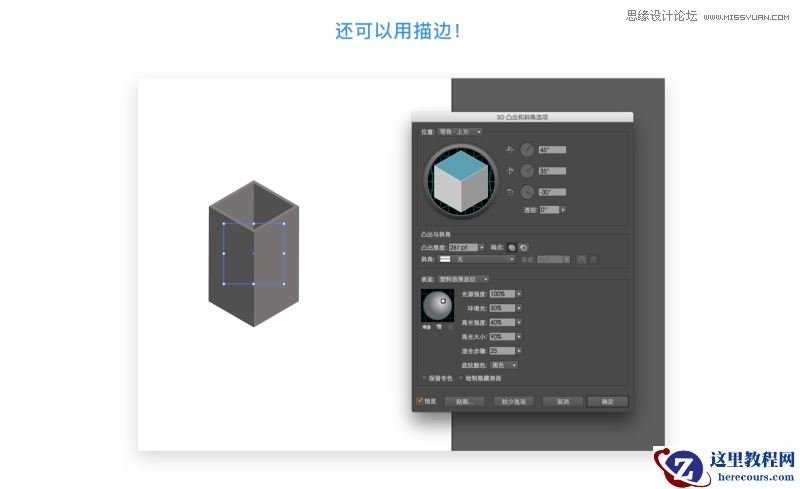Click the Map Art button

pyautogui.click(x=464, y=402)
